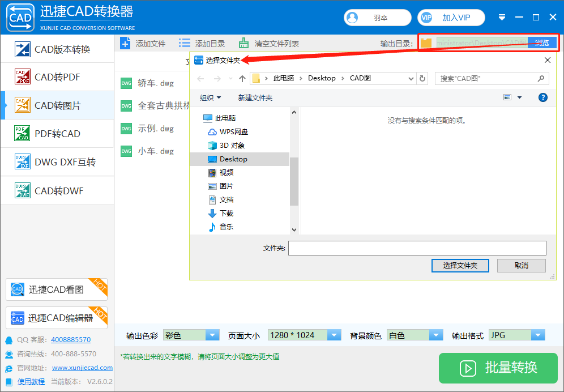Click the 清空文件列表 broom icon

(244, 43)
